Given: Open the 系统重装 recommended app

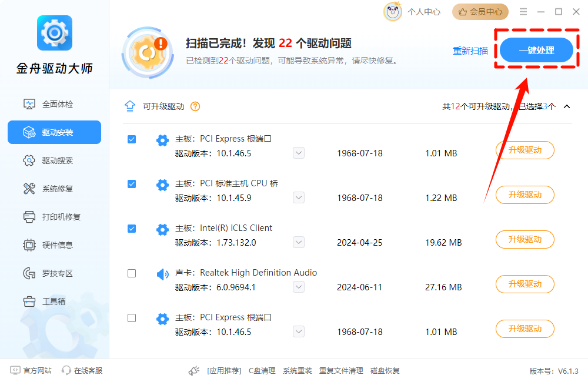Looking at the screenshot, I should point(298,371).
